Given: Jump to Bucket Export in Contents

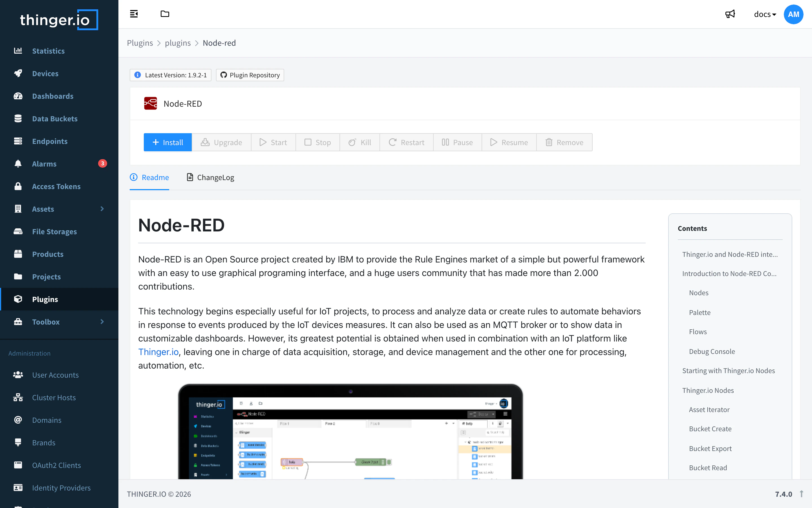Looking at the screenshot, I should [710, 448].
